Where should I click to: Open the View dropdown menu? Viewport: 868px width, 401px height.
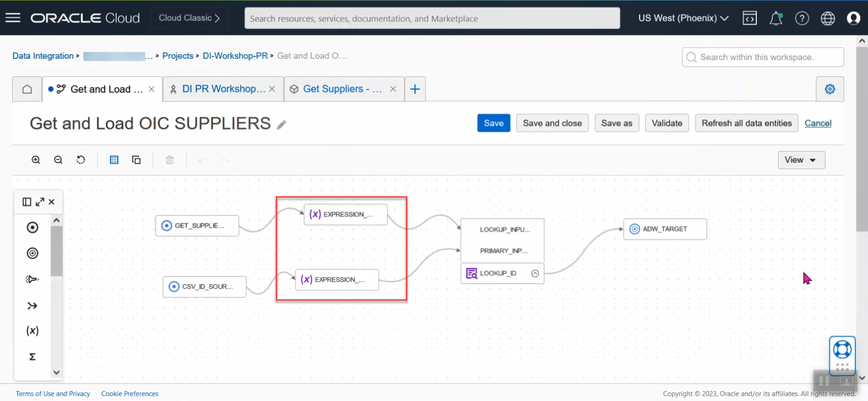tap(801, 160)
